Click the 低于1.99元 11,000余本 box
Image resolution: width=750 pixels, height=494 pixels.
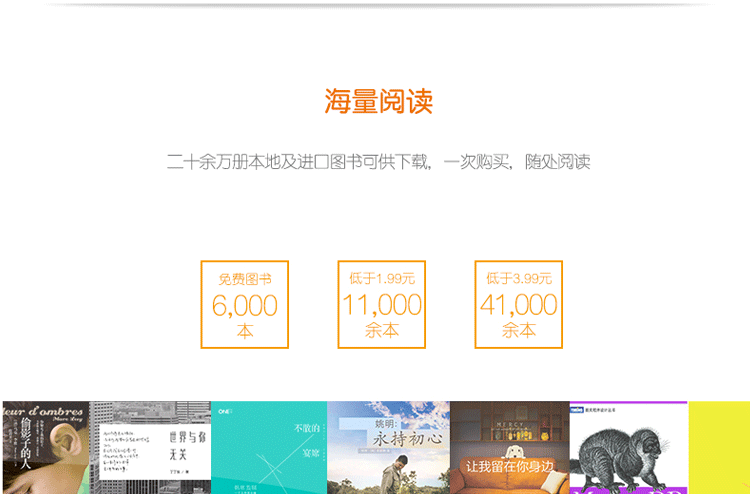point(381,304)
